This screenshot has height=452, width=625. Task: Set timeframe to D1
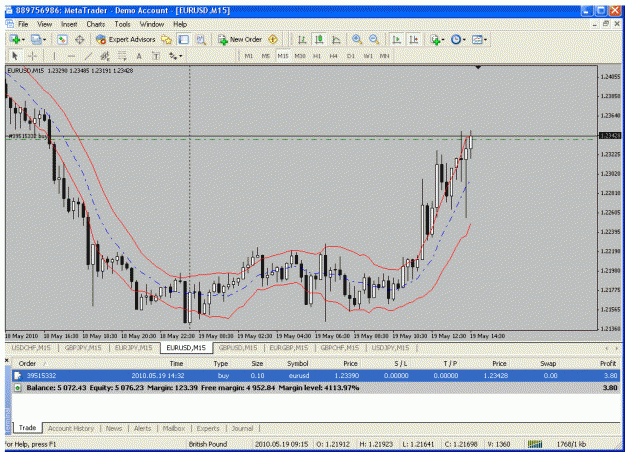coord(351,56)
